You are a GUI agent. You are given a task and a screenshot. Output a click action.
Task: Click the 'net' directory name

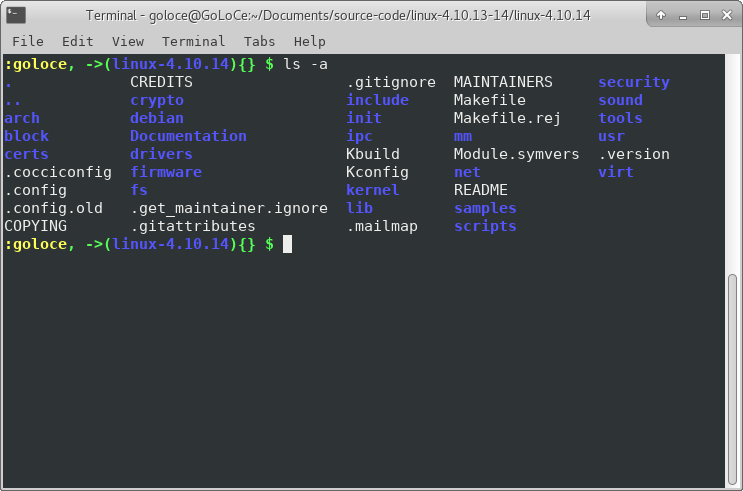coord(467,172)
